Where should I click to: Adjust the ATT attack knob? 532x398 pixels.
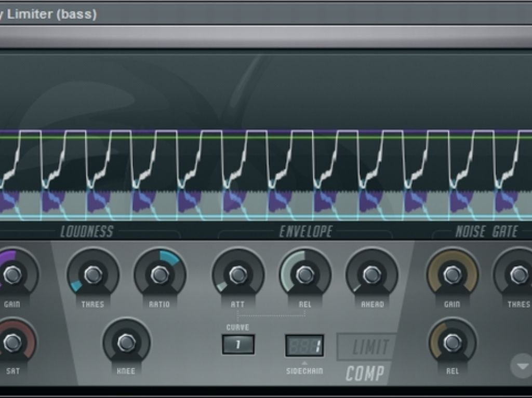point(238,275)
